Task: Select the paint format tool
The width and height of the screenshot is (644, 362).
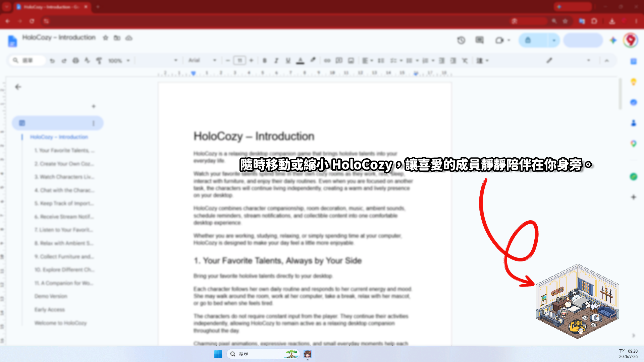Action: pyautogui.click(x=99, y=61)
